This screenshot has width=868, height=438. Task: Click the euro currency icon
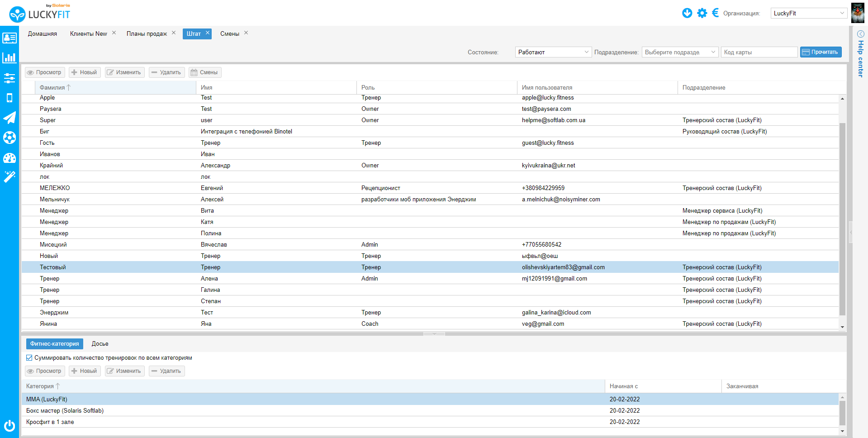coord(715,13)
